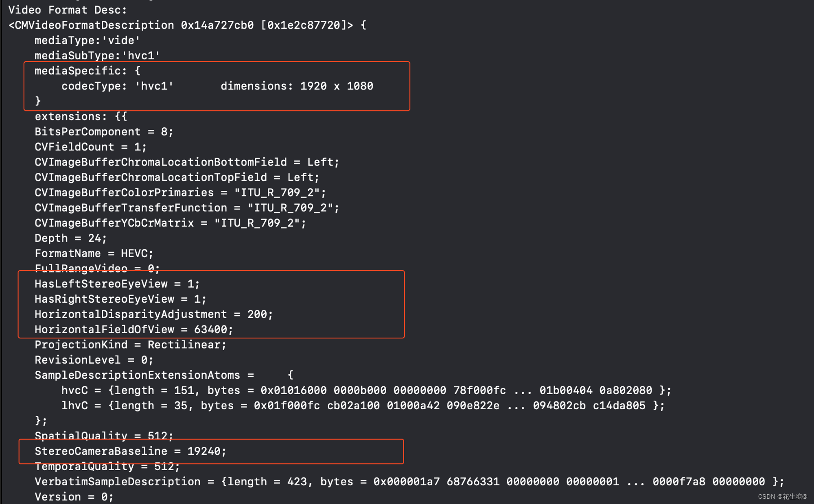Click the HasRightStereoEyeView = 1 line

click(120, 299)
